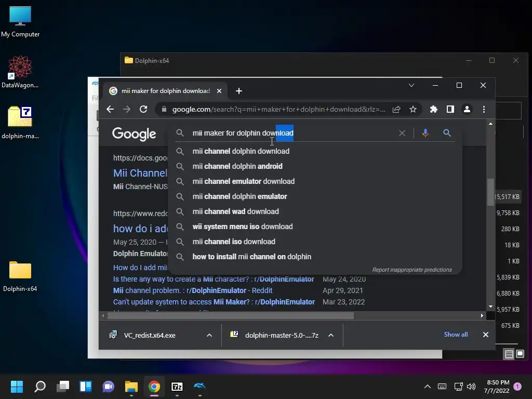The width and height of the screenshot is (532, 399).
Task: Switch to Dolphin emulator on taskbar
Action: [200, 387]
